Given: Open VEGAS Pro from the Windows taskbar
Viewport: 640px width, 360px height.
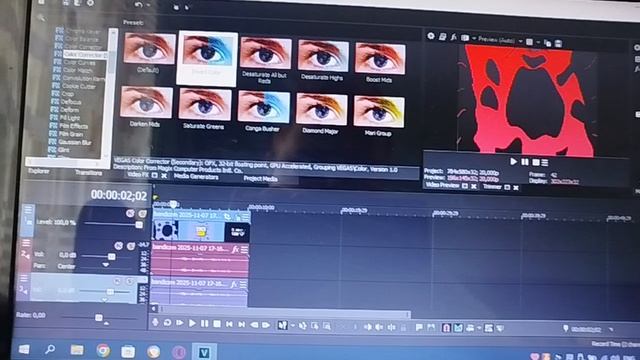Looking at the screenshot, I should click(x=204, y=353).
